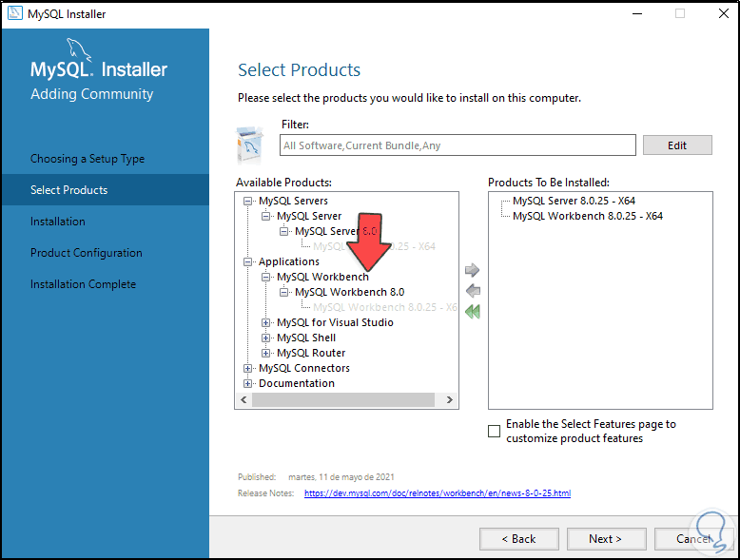This screenshot has width=740, height=560.
Task: Expand the Documentation tree node
Action: (248, 383)
